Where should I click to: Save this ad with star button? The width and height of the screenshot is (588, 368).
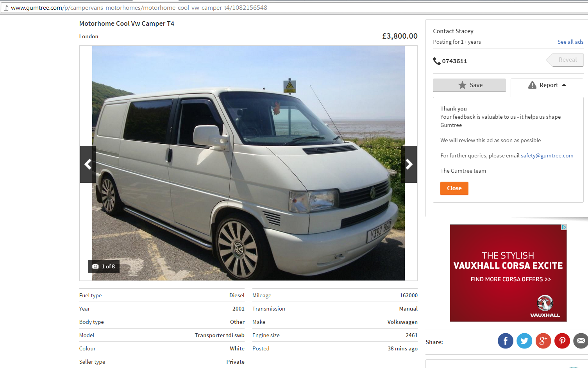469,85
